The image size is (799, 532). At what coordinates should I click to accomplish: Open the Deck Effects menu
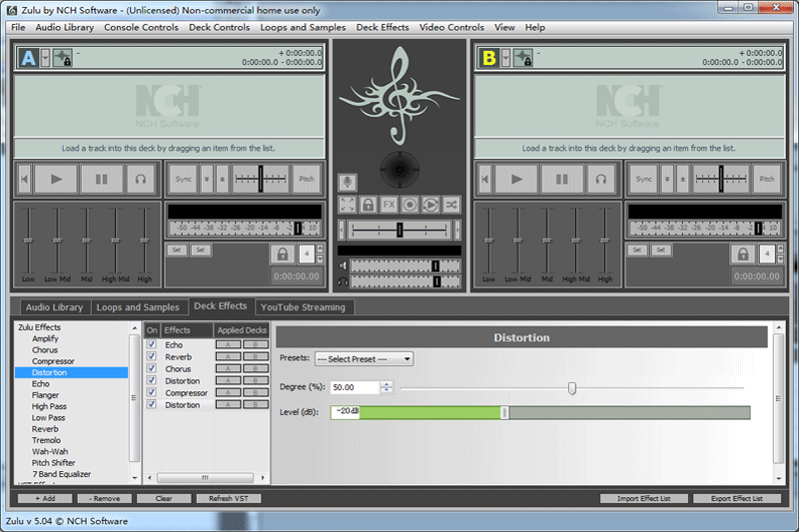383,27
